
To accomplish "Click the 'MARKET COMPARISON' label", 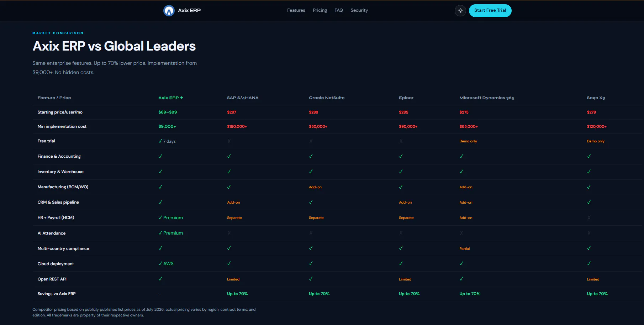I will coord(58,33).
